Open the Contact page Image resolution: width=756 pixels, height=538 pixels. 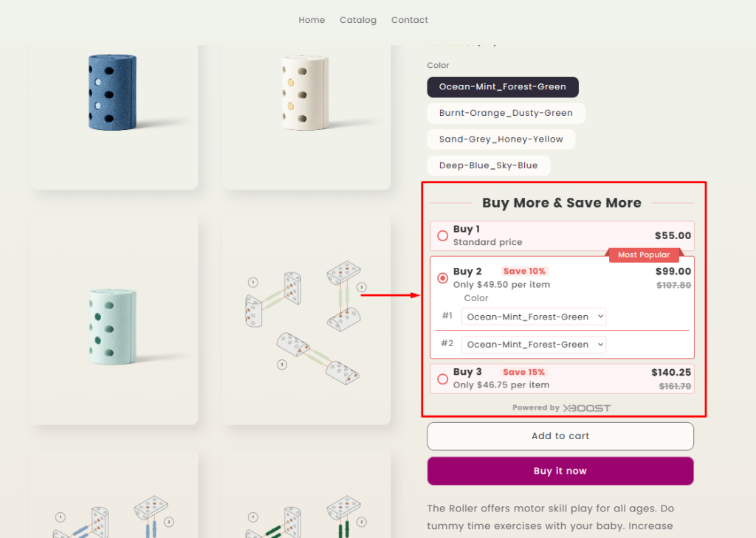pos(410,20)
